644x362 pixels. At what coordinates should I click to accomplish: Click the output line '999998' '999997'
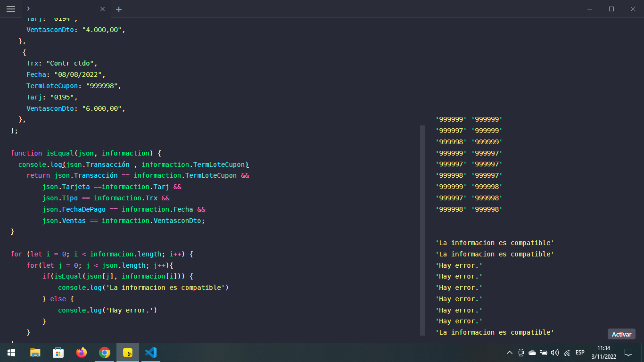469,175
